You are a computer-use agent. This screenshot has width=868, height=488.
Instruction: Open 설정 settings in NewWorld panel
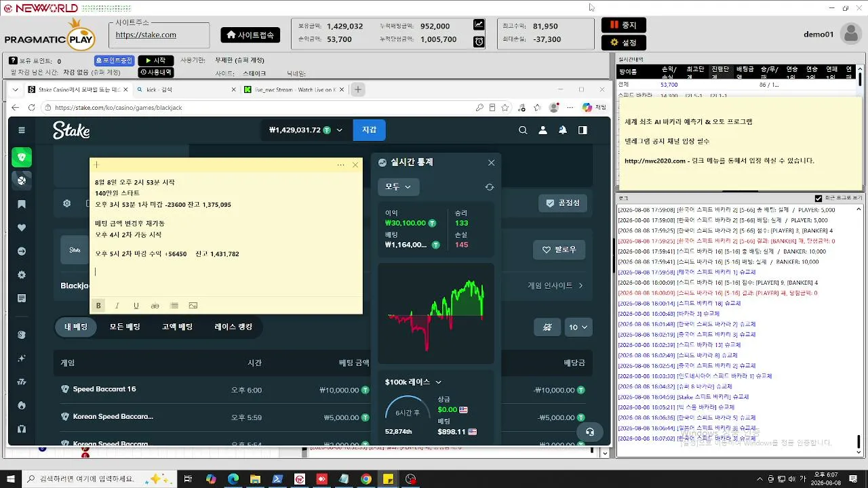[x=623, y=42]
